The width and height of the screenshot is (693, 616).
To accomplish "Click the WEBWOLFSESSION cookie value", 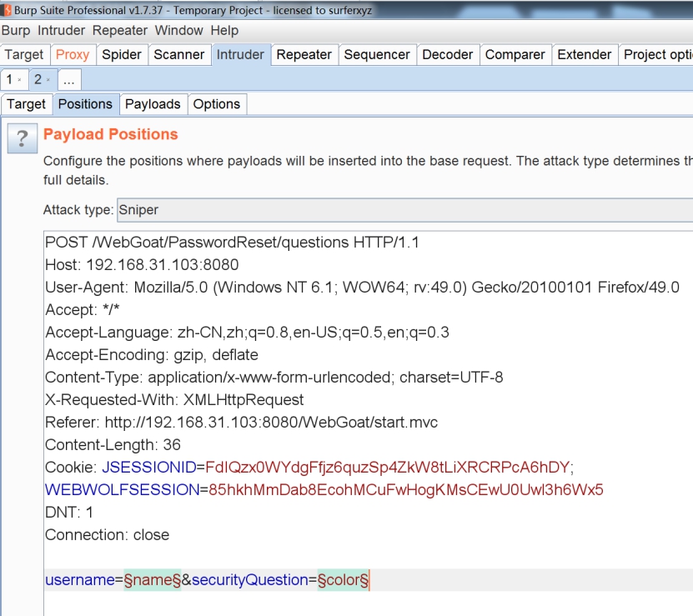I will tap(406, 490).
